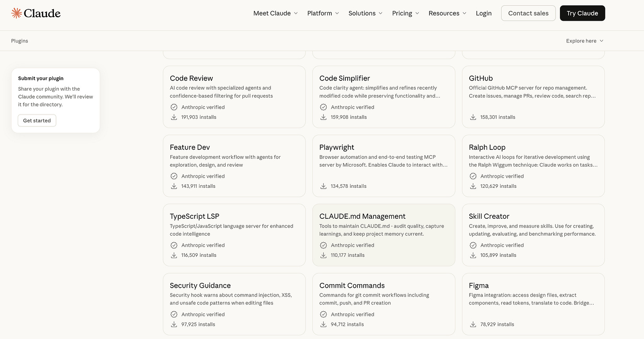644x339 pixels.
Task: Click the 'Submit your plugin' heading
Action: pyautogui.click(x=41, y=78)
